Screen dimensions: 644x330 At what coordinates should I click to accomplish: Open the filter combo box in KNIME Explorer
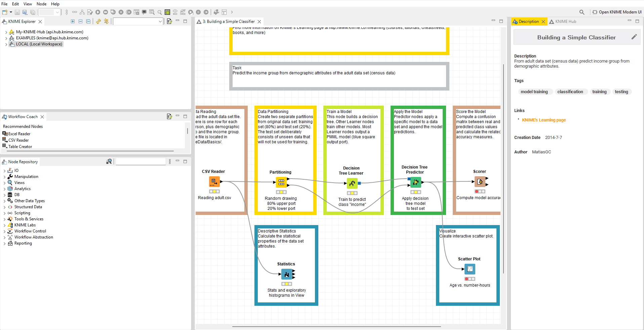(138, 22)
